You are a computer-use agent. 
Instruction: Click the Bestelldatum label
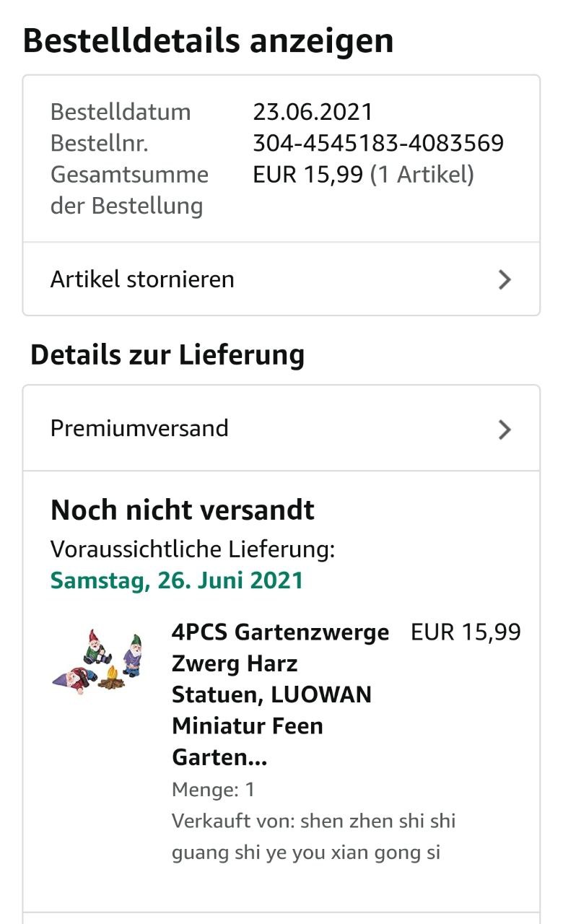[x=121, y=112]
